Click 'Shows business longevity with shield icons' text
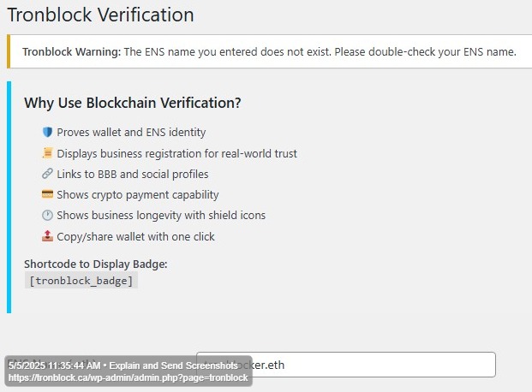Image resolution: width=532 pixels, height=392 pixels. (161, 216)
